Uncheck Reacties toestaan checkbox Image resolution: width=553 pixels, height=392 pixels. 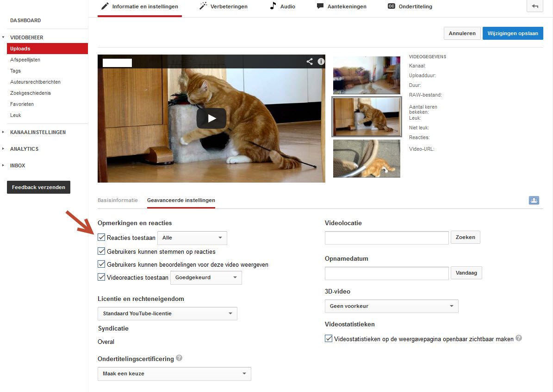[x=102, y=238]
